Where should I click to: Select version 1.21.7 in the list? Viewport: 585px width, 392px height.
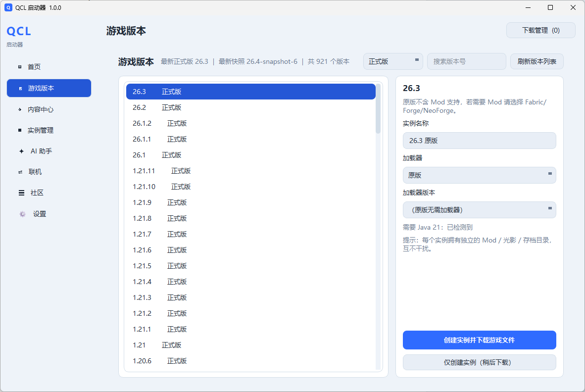pos(251,234)
